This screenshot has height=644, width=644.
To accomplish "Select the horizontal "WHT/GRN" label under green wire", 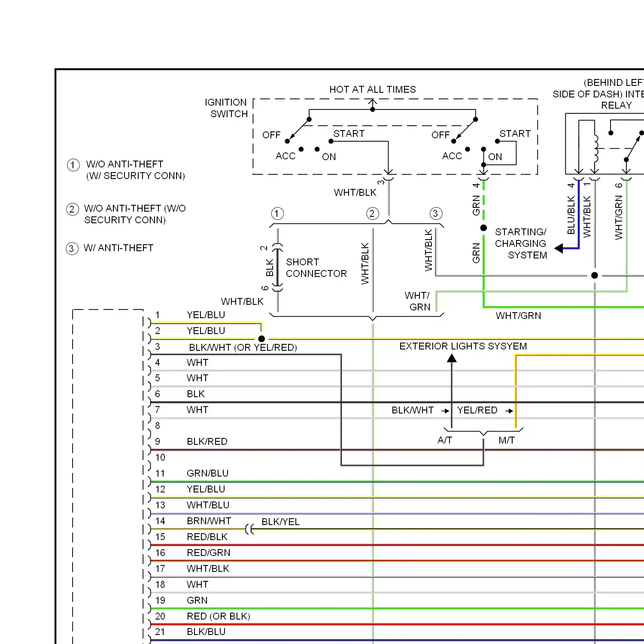I will point(518,316).
